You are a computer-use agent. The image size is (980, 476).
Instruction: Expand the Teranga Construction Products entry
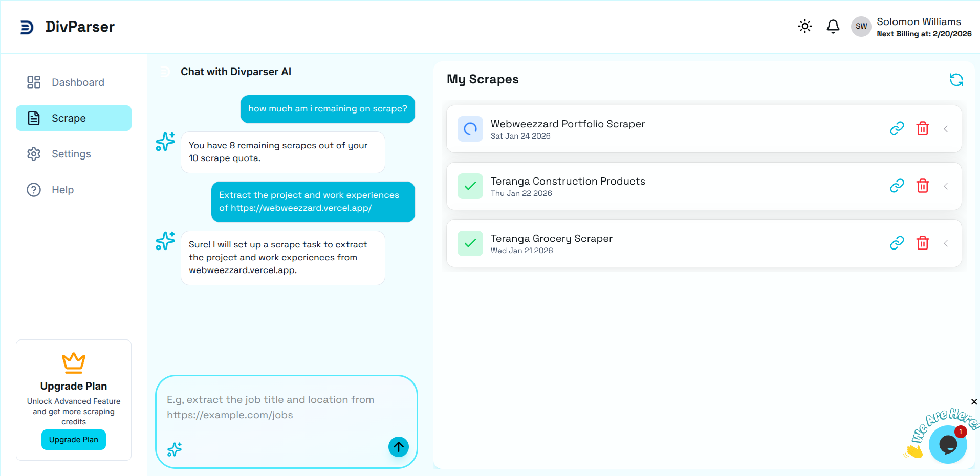point(946,186)
